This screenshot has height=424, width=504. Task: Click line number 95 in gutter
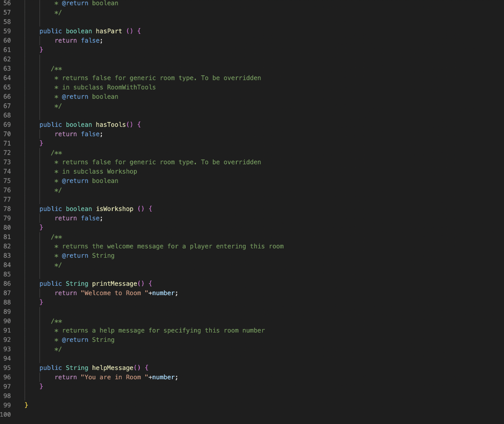pyautogui.click(x=7, y=368)
